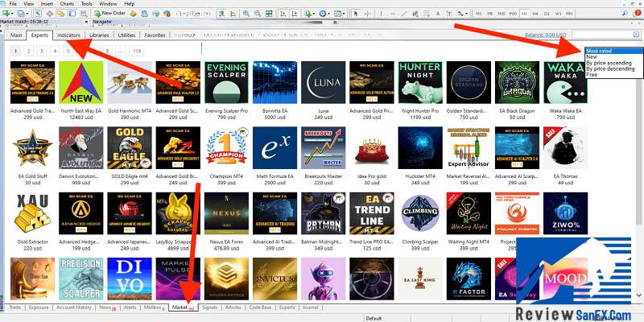Click the New Order toolbar button
Image resolution: width=644 pixels, height=322 pixels.
point(109,13)
